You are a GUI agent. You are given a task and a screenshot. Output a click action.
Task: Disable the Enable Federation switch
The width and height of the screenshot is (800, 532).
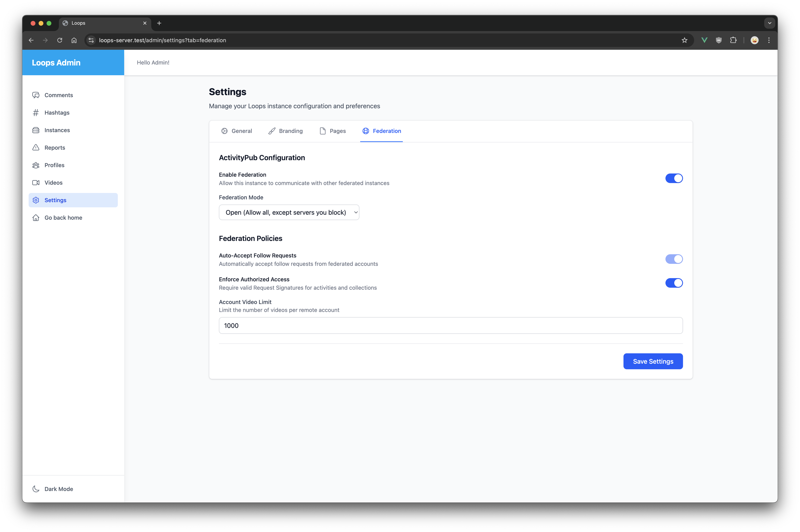674,178
